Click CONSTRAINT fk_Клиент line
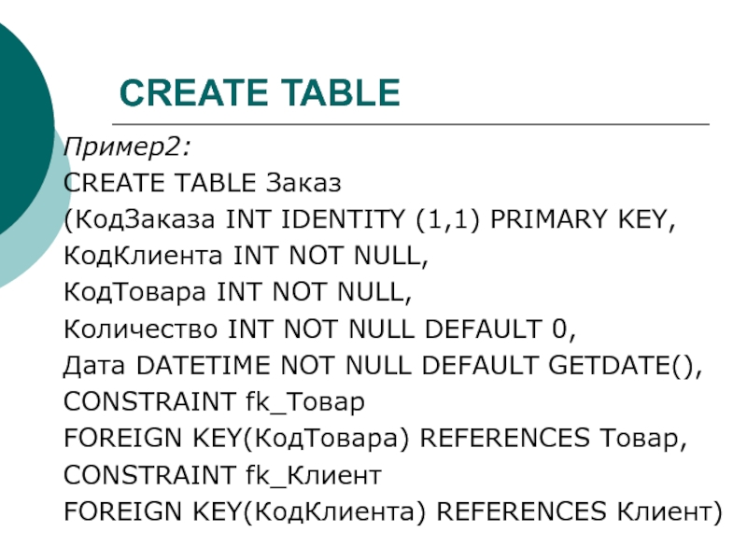Screen dimensions: 747x560 coord(222,475)
